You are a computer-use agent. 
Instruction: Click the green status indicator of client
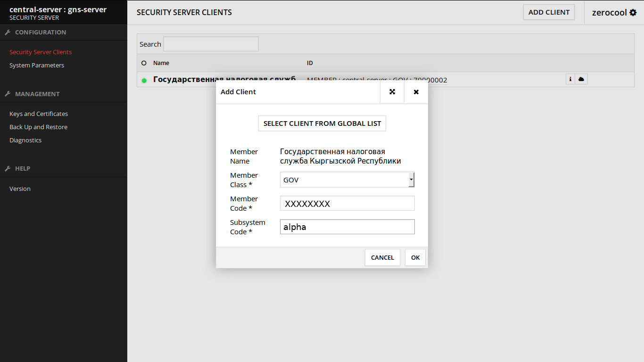click(x=144, y=81)
